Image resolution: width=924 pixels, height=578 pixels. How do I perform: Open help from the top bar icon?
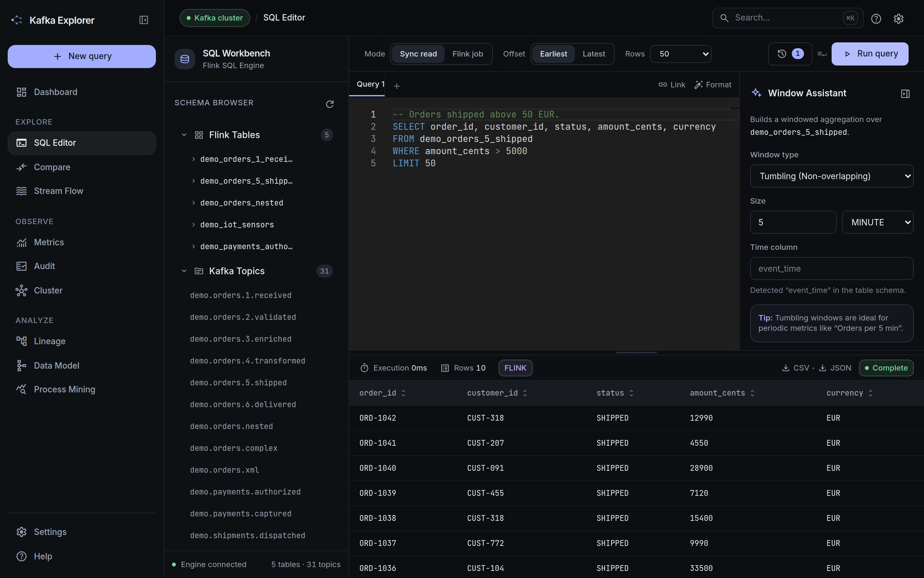[x=876, y=19]
